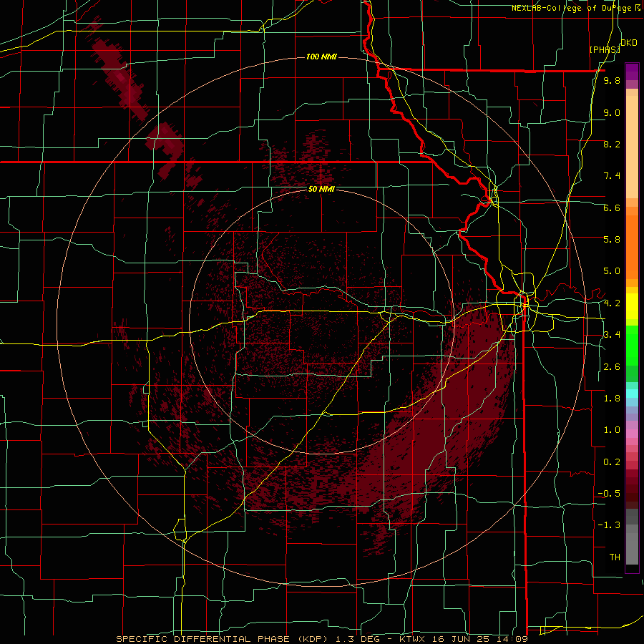Click the 5.8 value on the color scale

pyautogui.click(x=612, y=240)
